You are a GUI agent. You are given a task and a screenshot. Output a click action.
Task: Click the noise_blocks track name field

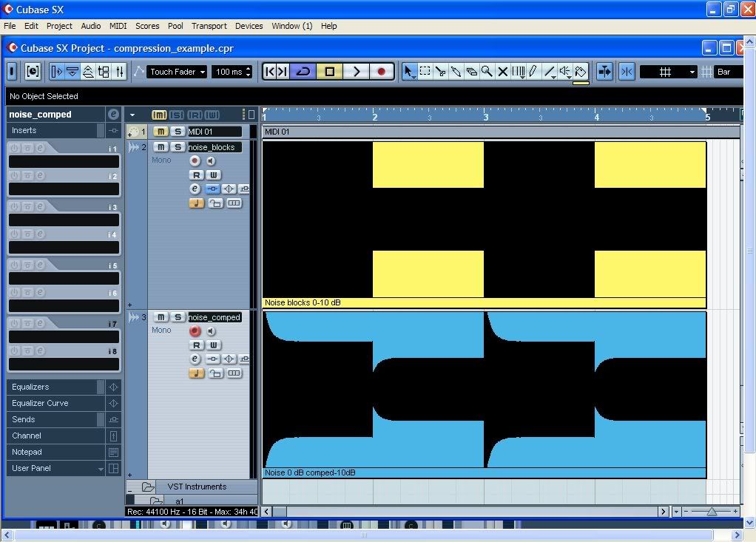click(x=215, y=147)
